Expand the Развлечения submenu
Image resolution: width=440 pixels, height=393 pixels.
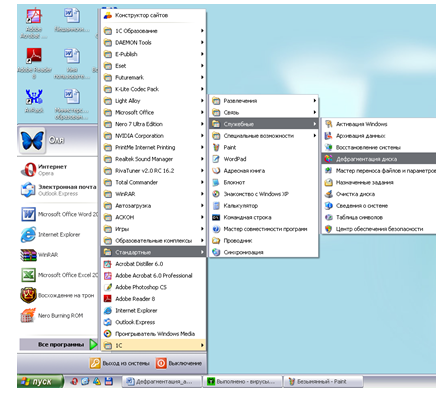[x=263, y=101]
